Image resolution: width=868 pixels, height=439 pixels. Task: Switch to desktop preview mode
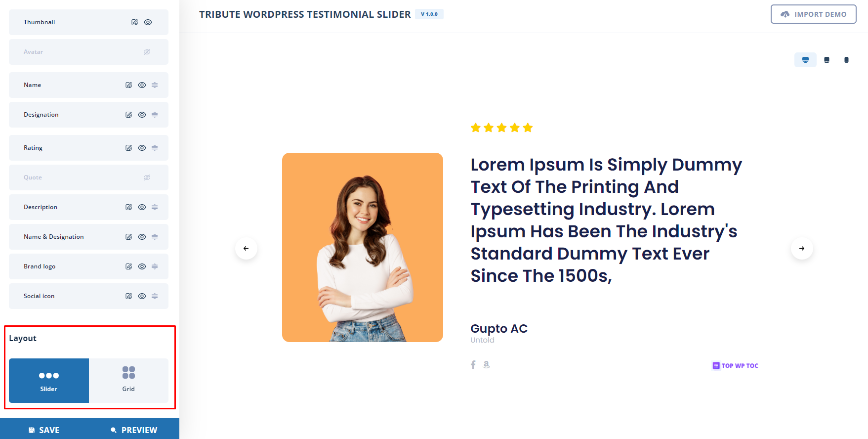[x=805, y=60]
